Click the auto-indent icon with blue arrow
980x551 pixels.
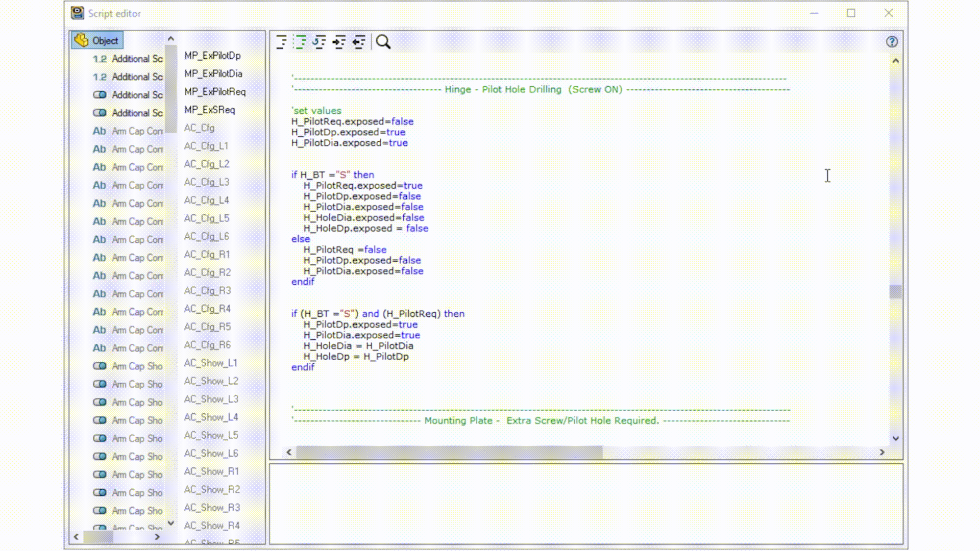(x=320, y=42)
